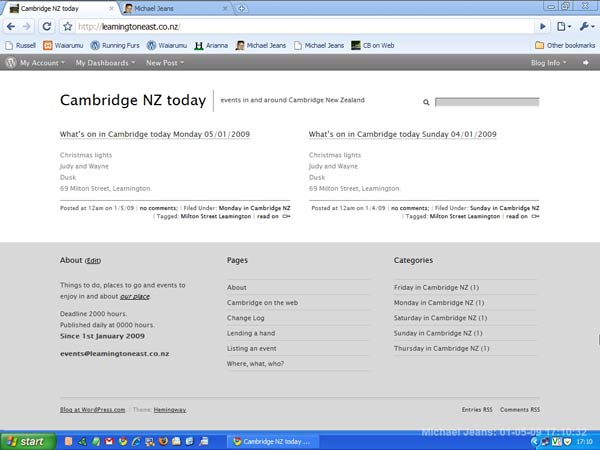Open the Running Furs bookmark
The height and width of the screenshot is (450, 600).
pos(115,46)
